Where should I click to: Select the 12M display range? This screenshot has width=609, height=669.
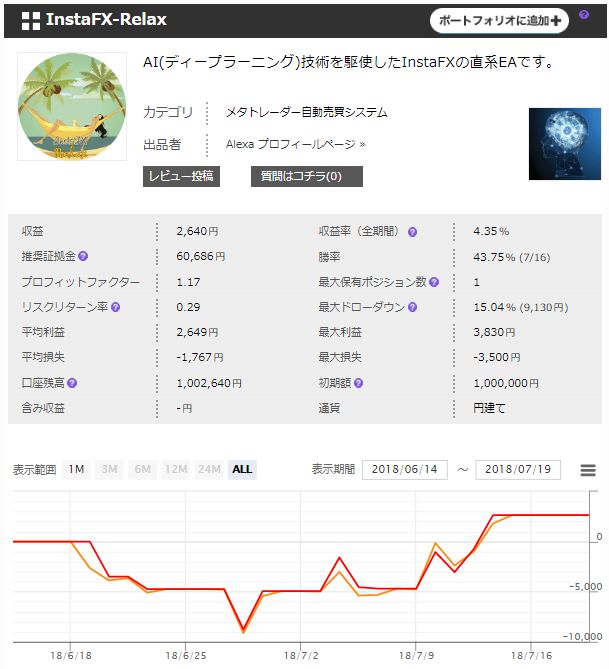tap(175, 469)
